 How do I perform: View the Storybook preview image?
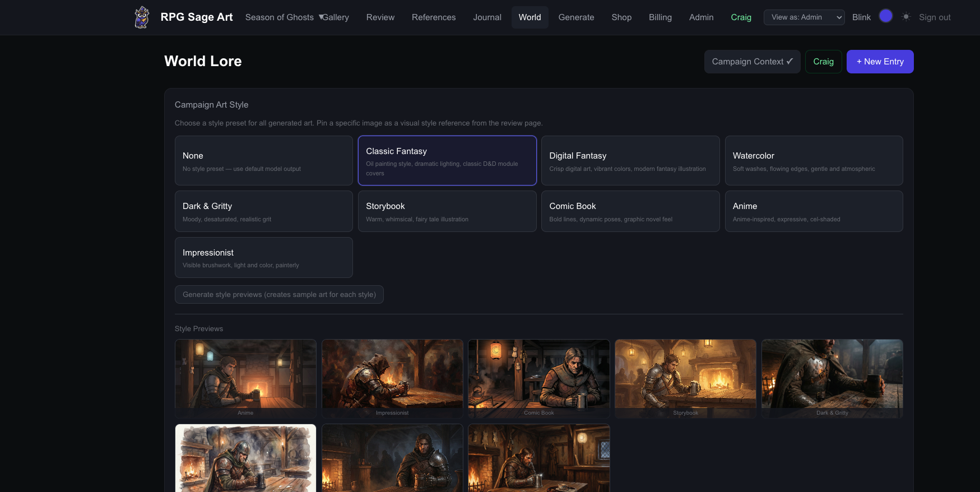click(685, 374)
